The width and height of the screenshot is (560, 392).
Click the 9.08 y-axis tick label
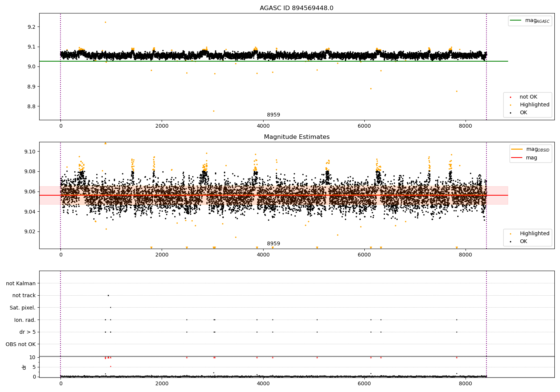[30, 172]
